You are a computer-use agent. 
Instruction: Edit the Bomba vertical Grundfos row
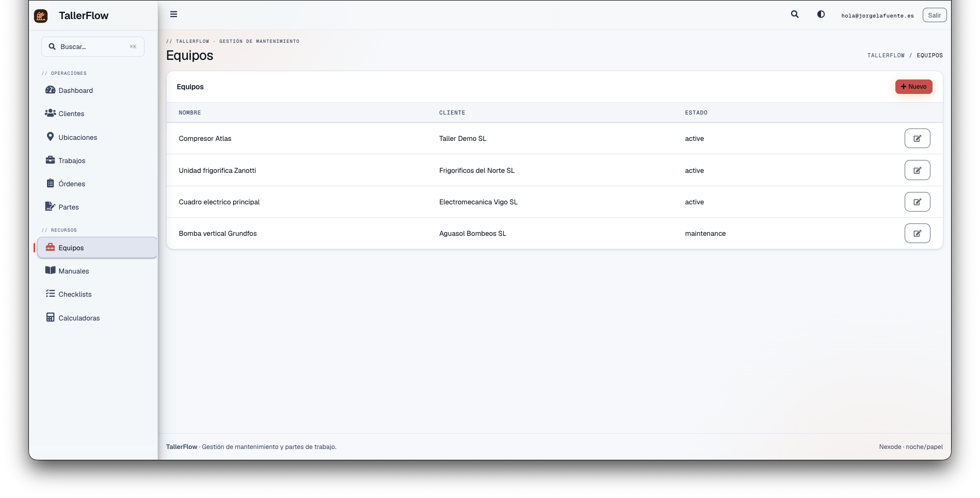[917, 233]
